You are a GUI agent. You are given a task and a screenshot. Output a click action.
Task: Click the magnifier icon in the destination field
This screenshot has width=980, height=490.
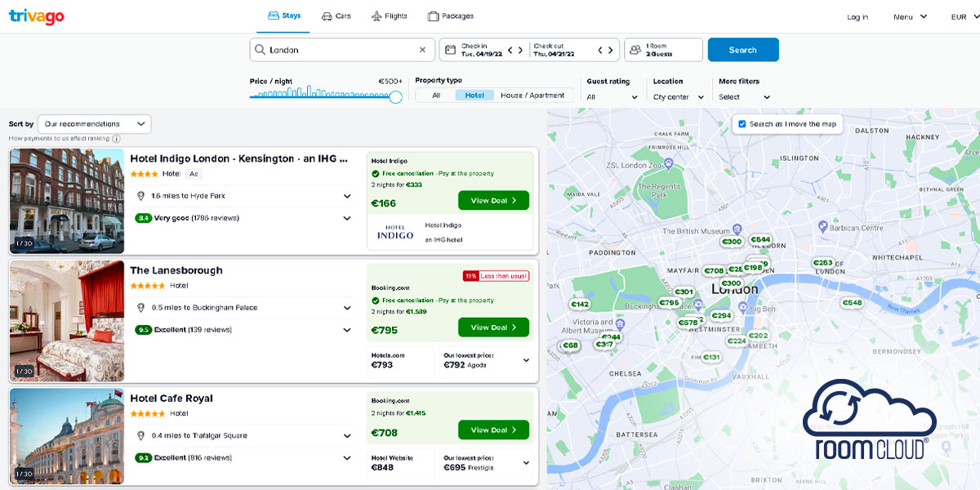tap(260, 50)
